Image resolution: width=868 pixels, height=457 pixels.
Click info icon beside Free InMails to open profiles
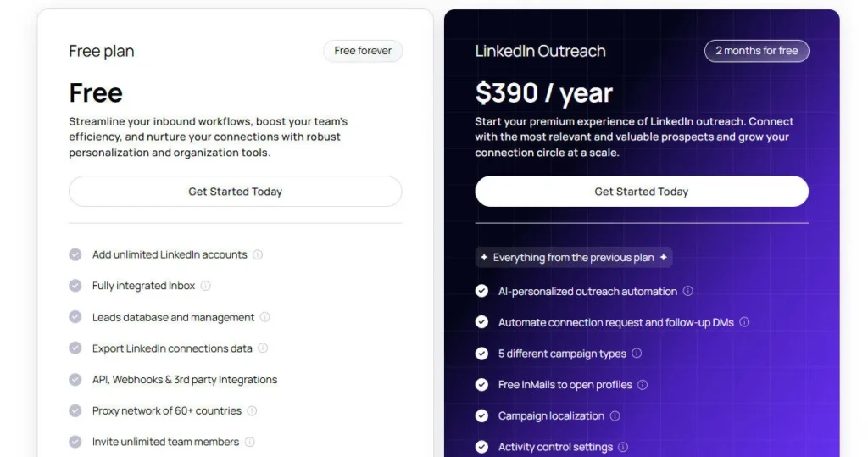(643, 385)
